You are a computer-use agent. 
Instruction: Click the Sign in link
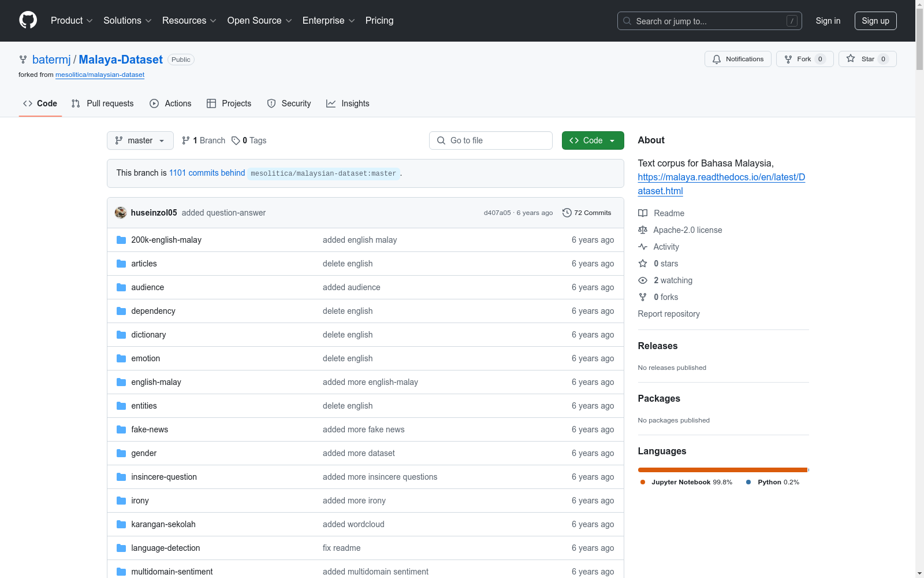coord(828,21)
